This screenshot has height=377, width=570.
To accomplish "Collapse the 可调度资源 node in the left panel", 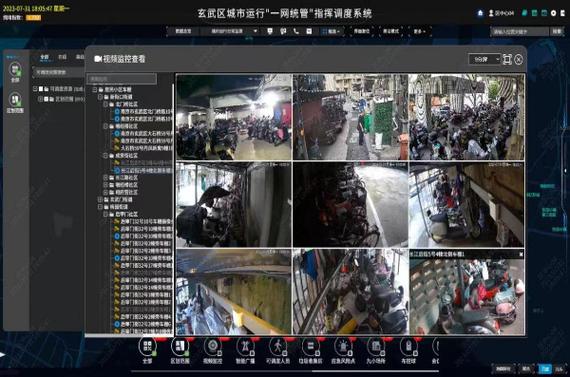I will 35,89.
